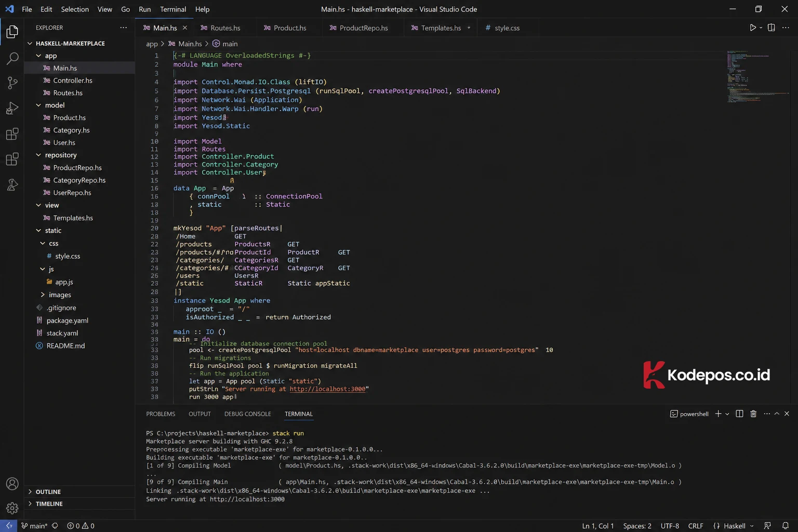
Task: Open Accounts menu in activity bar
Action: (12, 484)
